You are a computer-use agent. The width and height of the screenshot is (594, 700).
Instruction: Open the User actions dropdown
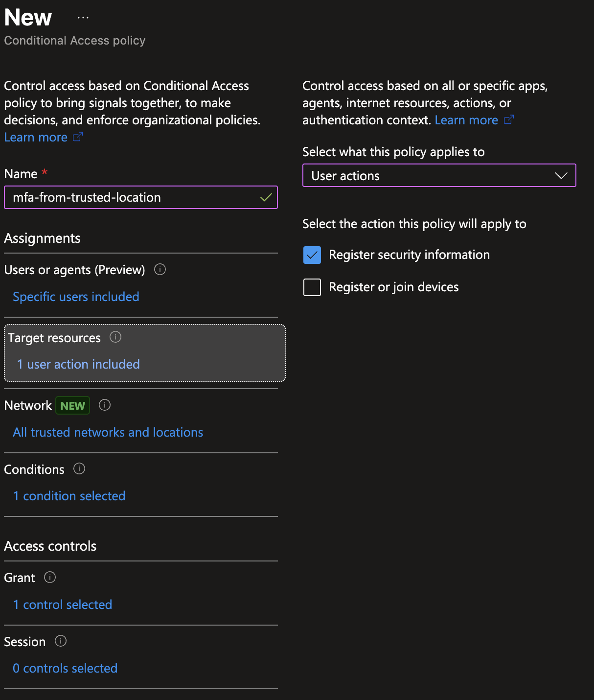click(431, 176)
